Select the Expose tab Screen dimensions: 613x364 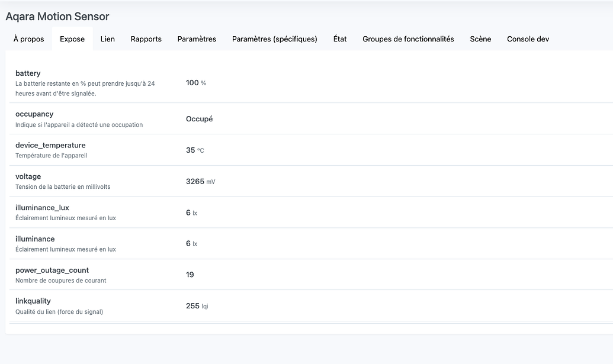[72, 39]
